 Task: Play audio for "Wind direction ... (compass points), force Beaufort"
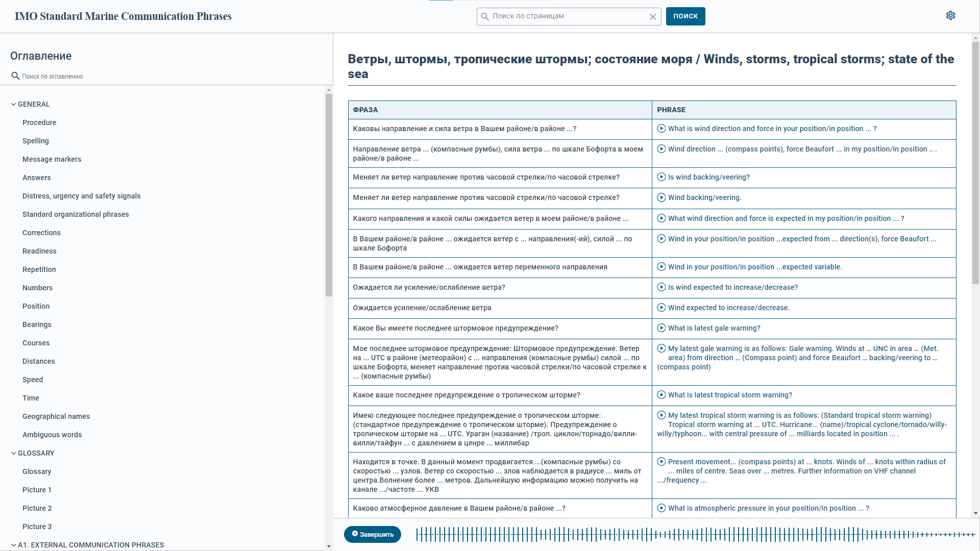click(x=661, y=149)
